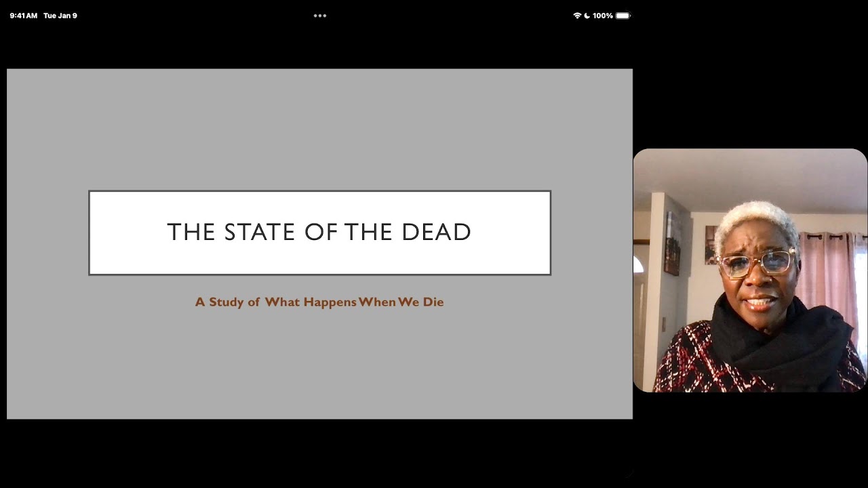
Task: Click subtitle A Study of What Happens When We Die
Action: pos(319,302)
